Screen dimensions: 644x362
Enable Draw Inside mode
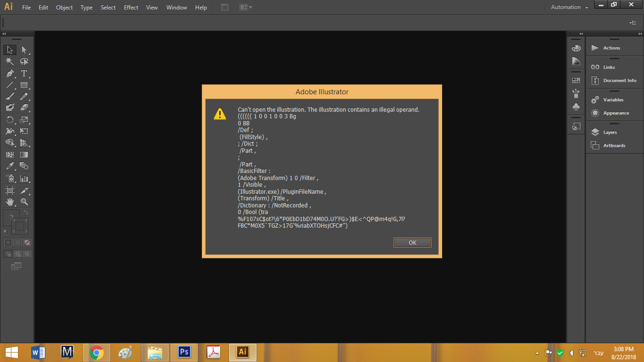coord(27,254)
